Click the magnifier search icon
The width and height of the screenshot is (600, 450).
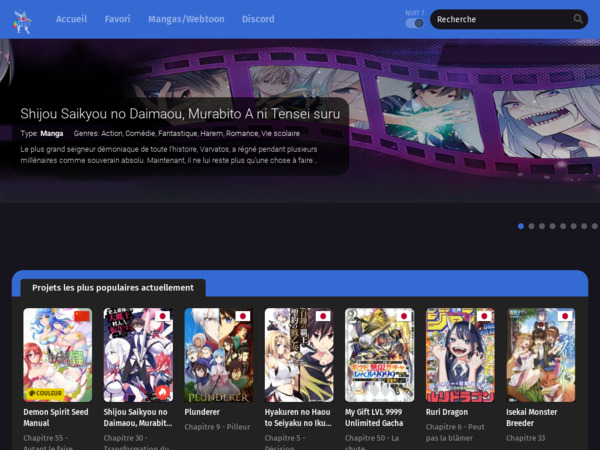tap(578, 19)
